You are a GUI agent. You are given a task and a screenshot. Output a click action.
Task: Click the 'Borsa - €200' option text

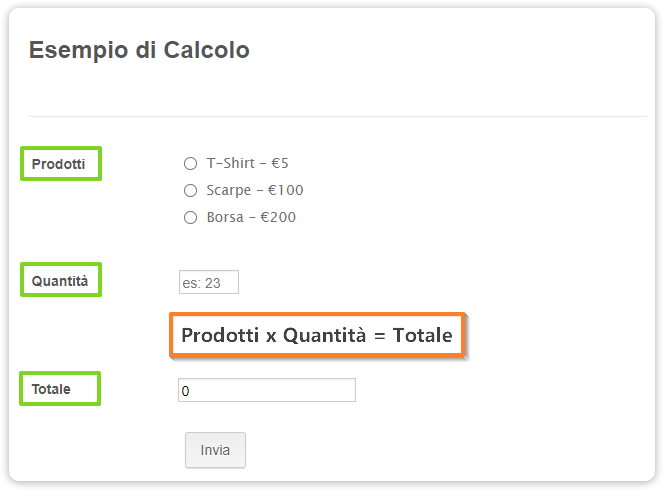coord(251,217)
